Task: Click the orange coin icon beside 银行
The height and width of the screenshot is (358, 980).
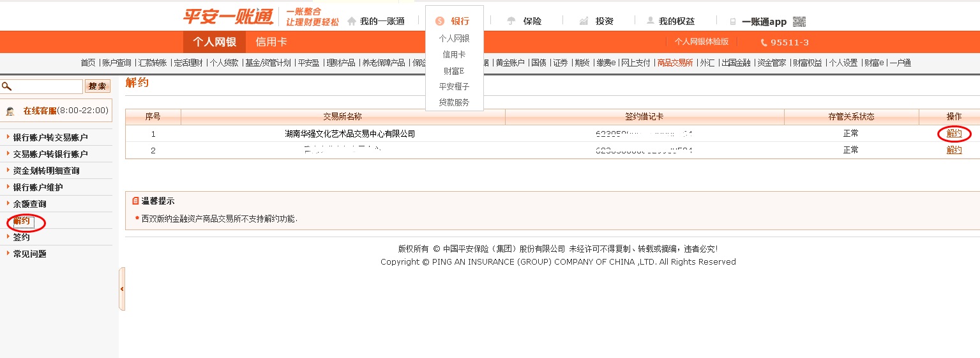Action: 439,21
